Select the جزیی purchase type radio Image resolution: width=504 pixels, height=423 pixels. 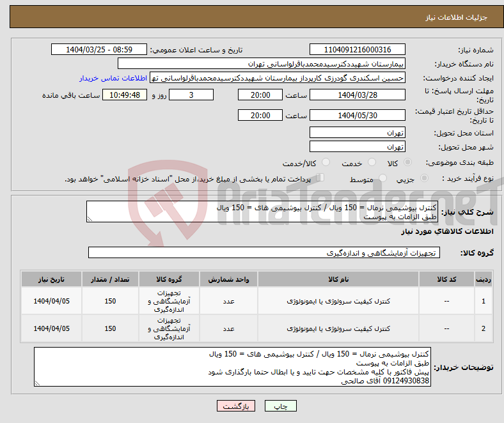click(x=424, y=178)
